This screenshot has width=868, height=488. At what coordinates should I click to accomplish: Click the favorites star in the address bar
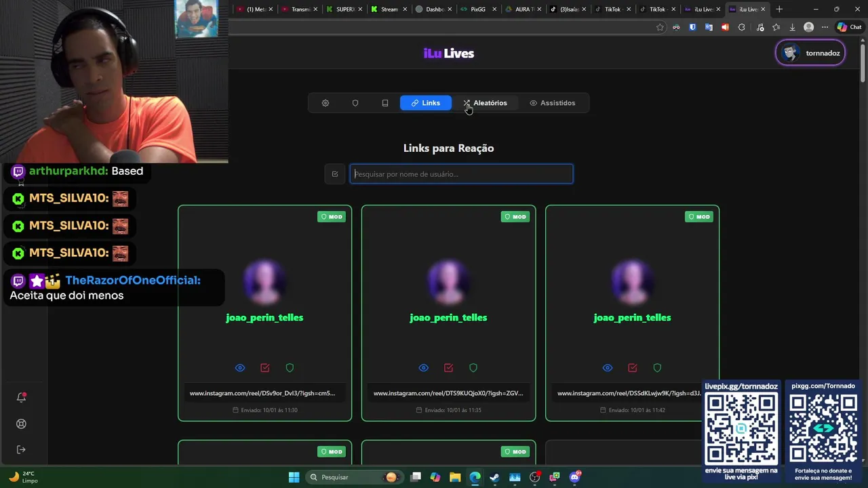point(660,27)
